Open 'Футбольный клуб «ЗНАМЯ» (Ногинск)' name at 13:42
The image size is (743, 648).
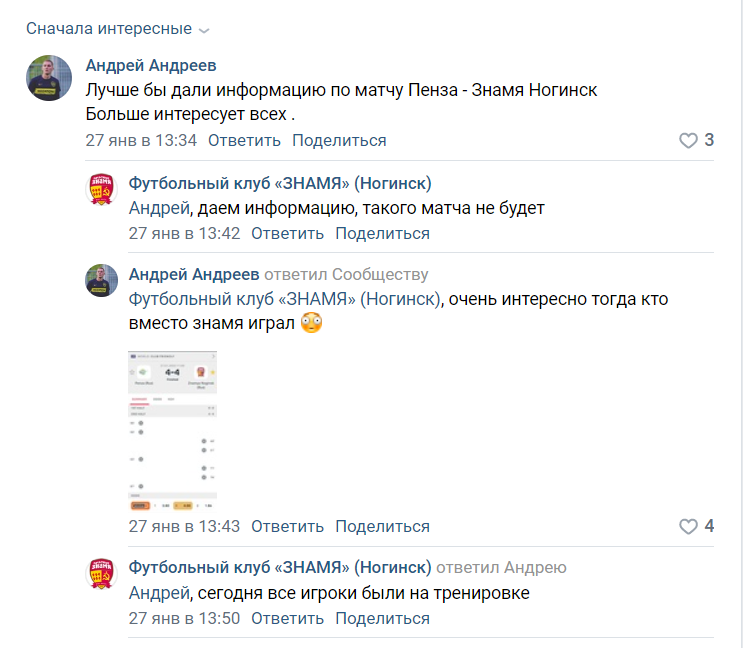[280, 183]
